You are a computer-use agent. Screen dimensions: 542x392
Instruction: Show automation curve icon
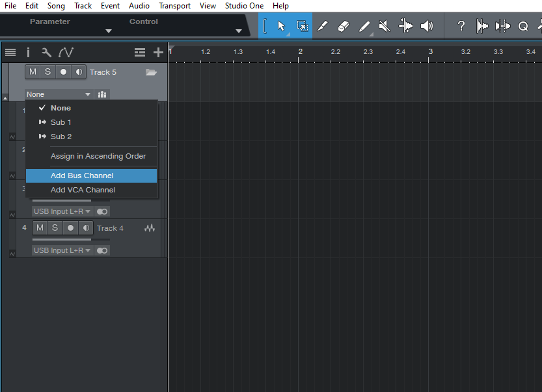(66, 53)
